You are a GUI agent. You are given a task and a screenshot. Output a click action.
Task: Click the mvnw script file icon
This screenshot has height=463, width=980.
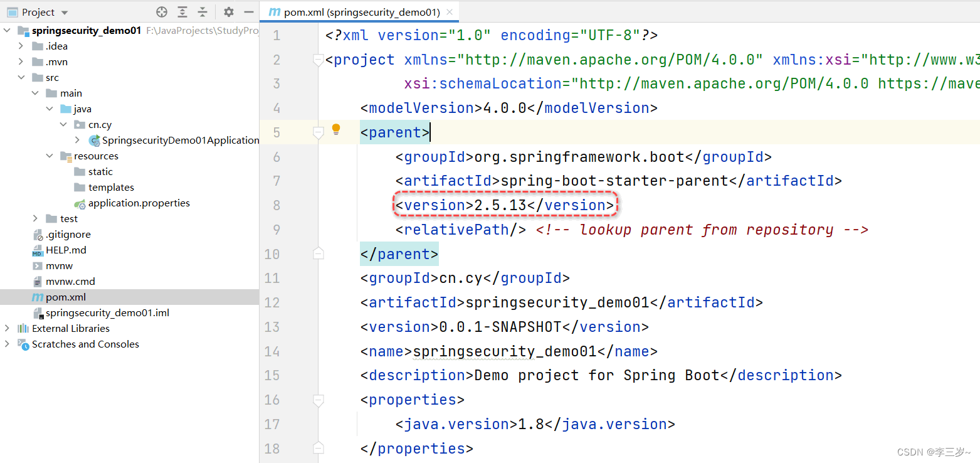click(x=38, y=266)
